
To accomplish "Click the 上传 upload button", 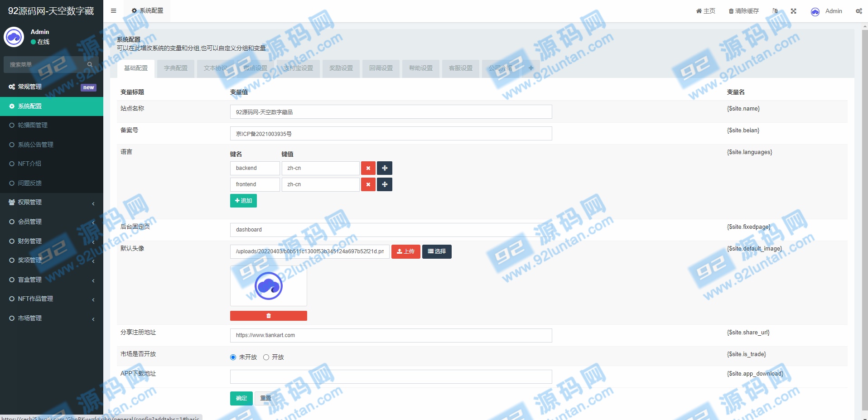I will coord(406,251).
